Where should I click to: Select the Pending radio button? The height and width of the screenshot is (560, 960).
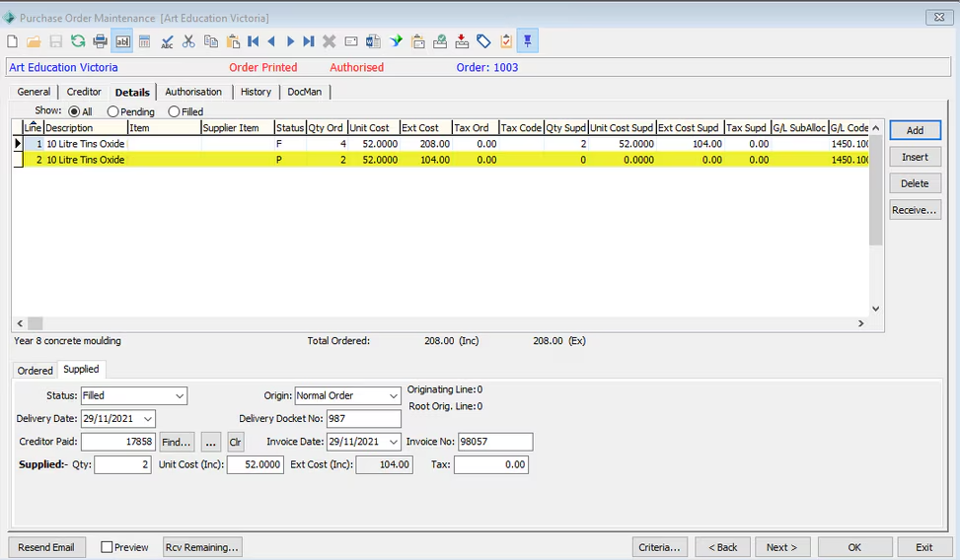pyautogui.click(x=113, y=112)
